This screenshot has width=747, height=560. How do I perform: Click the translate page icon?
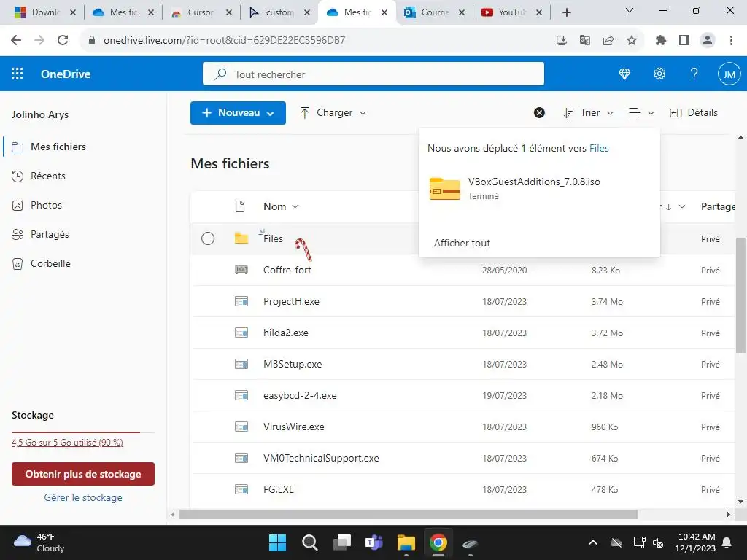click(585, 41)
